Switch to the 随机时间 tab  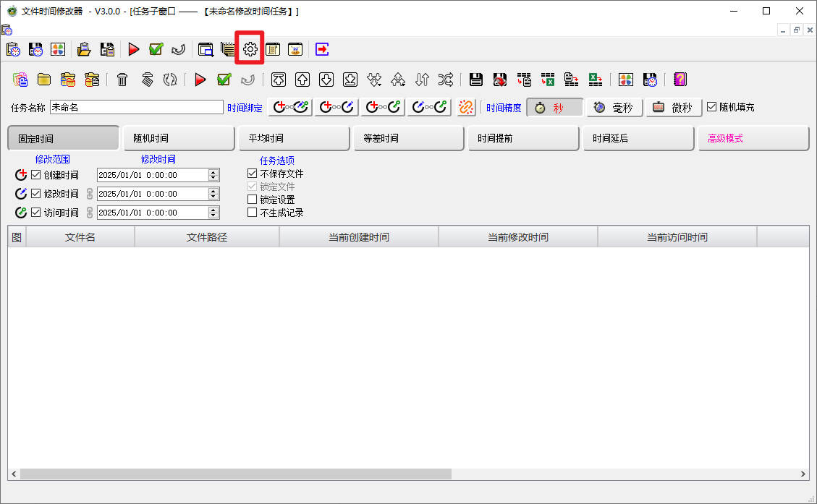178,138
